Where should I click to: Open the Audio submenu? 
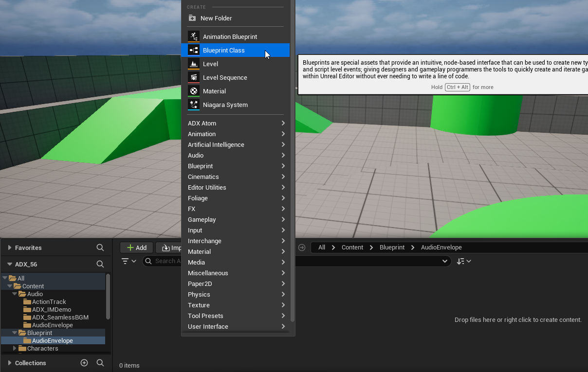pyautogui.click(x=235, y=155)
